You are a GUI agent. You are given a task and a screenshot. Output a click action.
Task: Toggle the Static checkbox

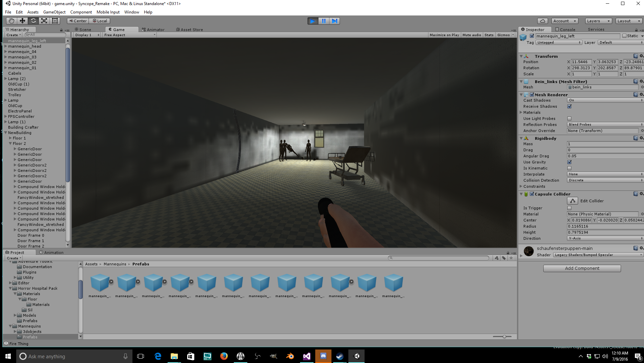point(624,36)
